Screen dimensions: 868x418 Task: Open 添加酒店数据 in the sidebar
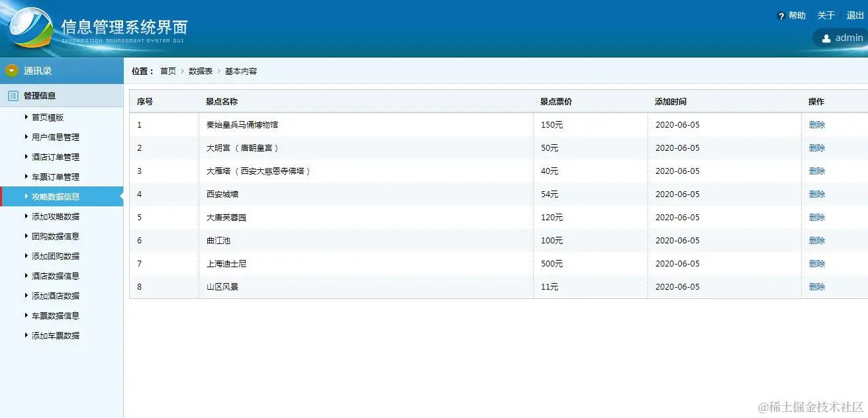pos(56,296)
